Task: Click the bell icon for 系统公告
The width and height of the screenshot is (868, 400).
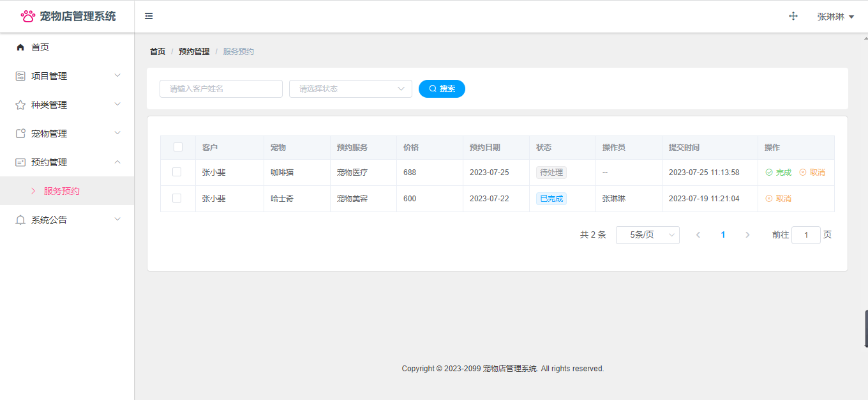Action: [x=20, y=220]
